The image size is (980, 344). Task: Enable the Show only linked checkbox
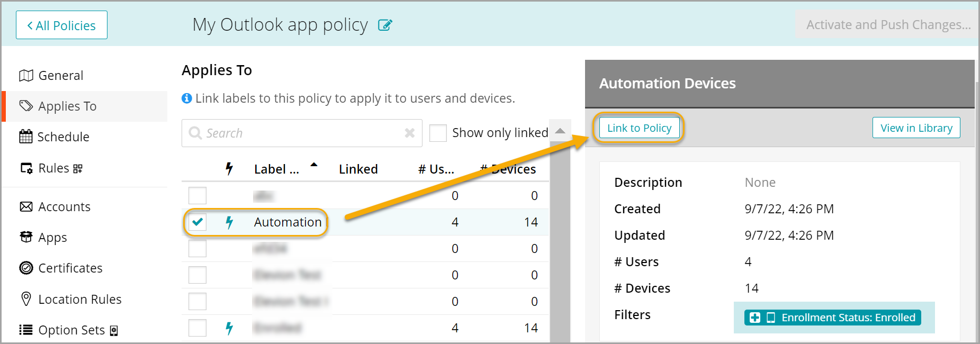(x=438, y=133)
